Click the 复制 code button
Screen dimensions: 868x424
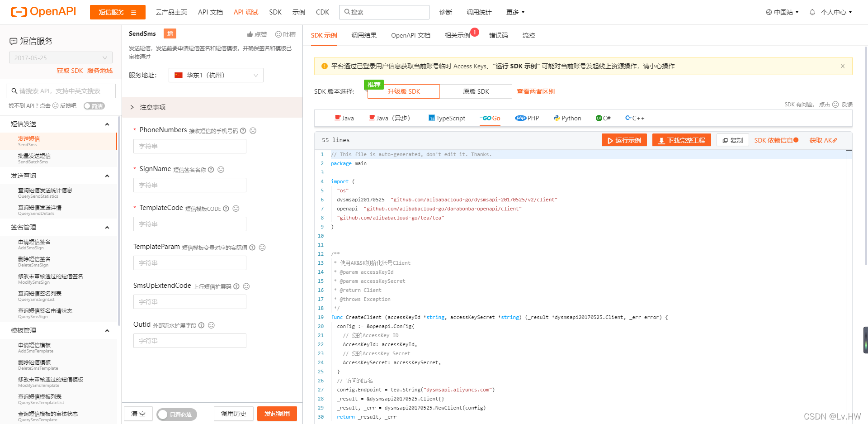tap(732, 140)
